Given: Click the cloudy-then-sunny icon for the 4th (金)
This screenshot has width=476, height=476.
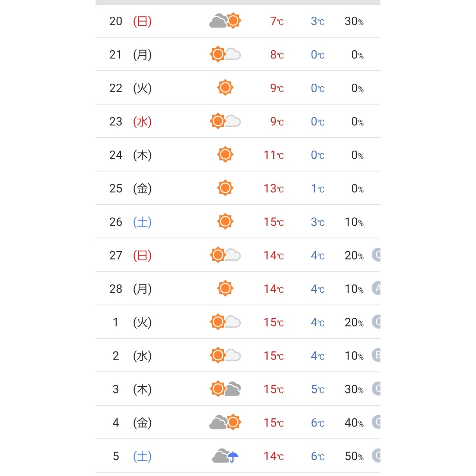Looking at the screenshot, I should (225, 422).
